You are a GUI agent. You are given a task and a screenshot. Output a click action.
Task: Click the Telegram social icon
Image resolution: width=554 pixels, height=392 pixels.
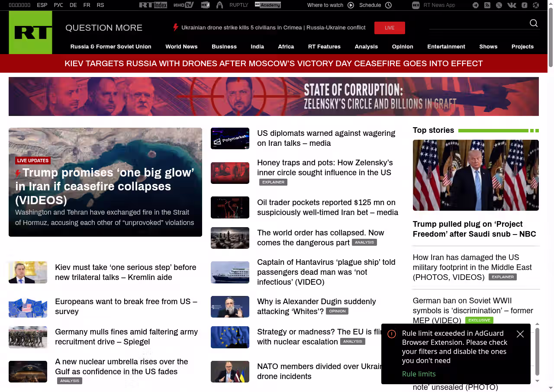476,5
